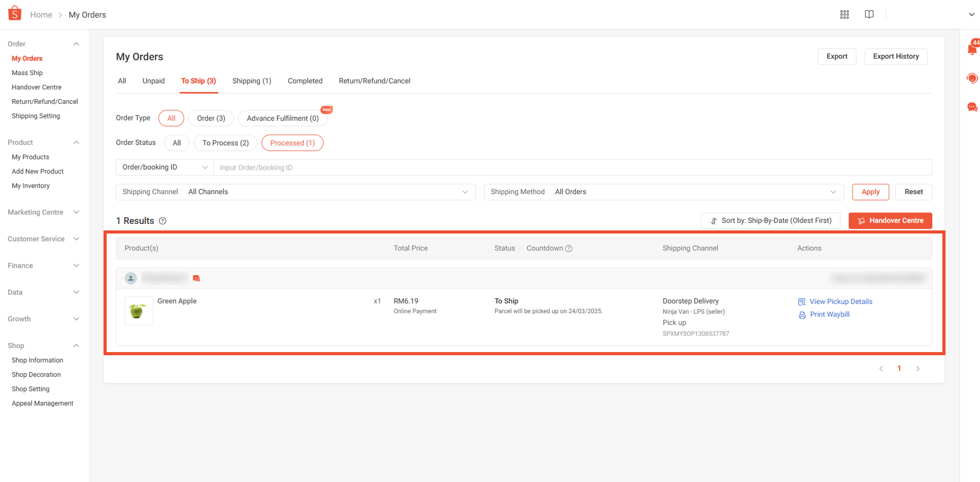Screen dimensions: 980x482
Task: Click the Export History button
Action: [x=896, y=56]
